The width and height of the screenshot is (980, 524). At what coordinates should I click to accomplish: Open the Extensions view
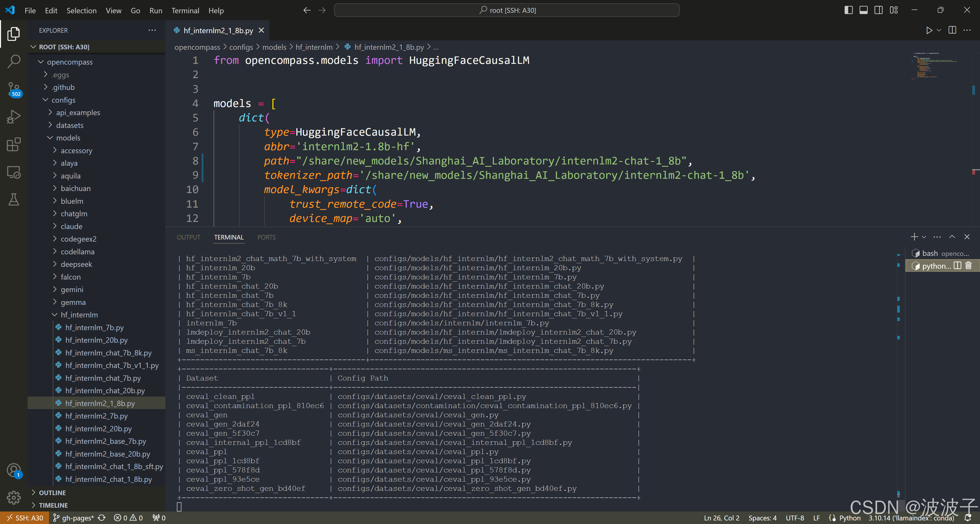(14, 145)
